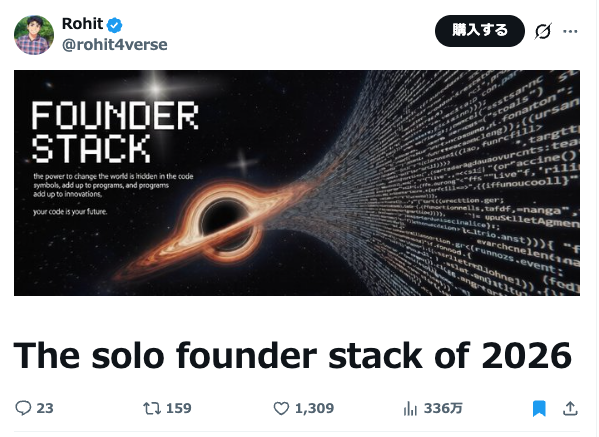Click the share upload arrow icon
This screenshot has height=437, width=599.
(570, 408)
